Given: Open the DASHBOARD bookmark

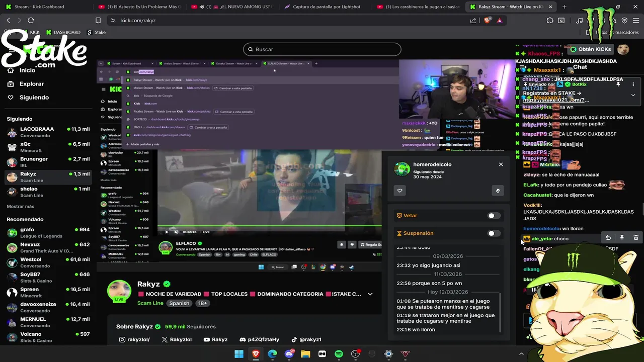Looking at the screenshot, I should point(63,32).
